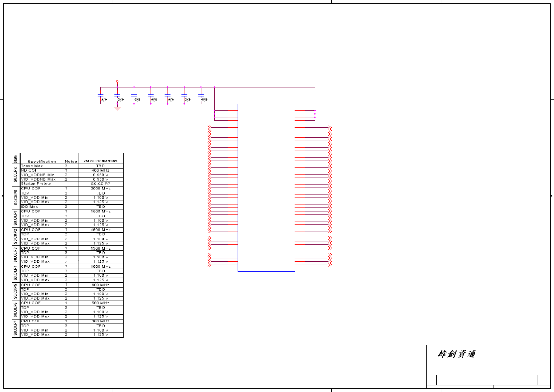The image size is (554, 392).
Task: Click the Specification column header
Action: pyautogui.click(x=42, y=161)
